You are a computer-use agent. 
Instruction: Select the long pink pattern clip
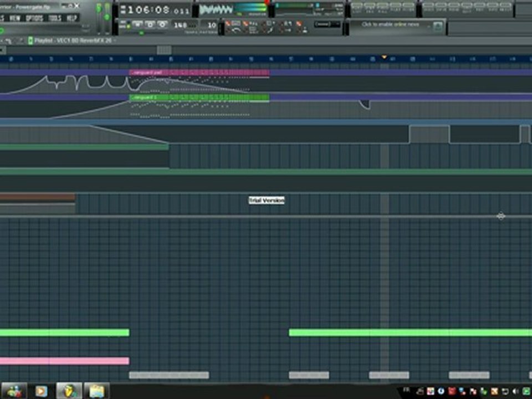64,361
